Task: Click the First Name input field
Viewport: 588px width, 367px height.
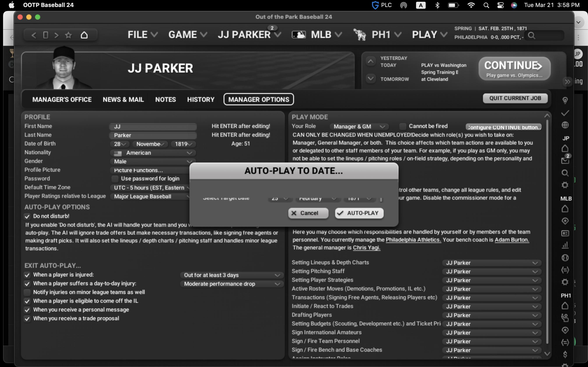Action: [153, 127]
